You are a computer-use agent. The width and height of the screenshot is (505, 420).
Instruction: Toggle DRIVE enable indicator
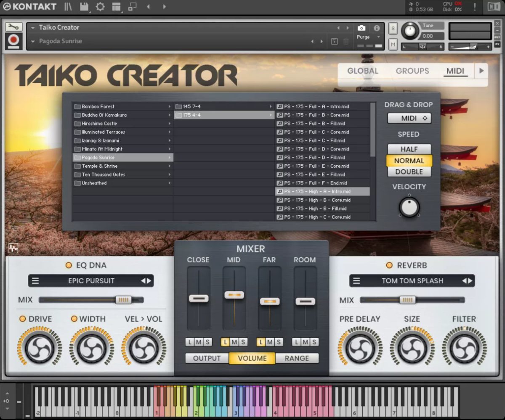tap(23, 319)
